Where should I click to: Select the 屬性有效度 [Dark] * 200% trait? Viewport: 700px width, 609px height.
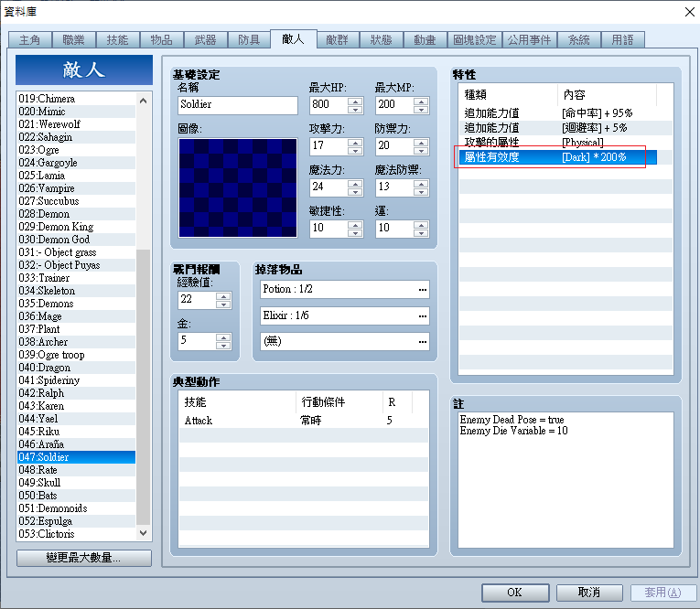pos(558,157)
